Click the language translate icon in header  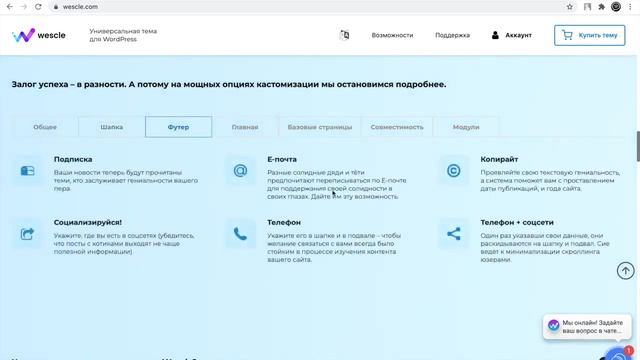coord(344,35)
